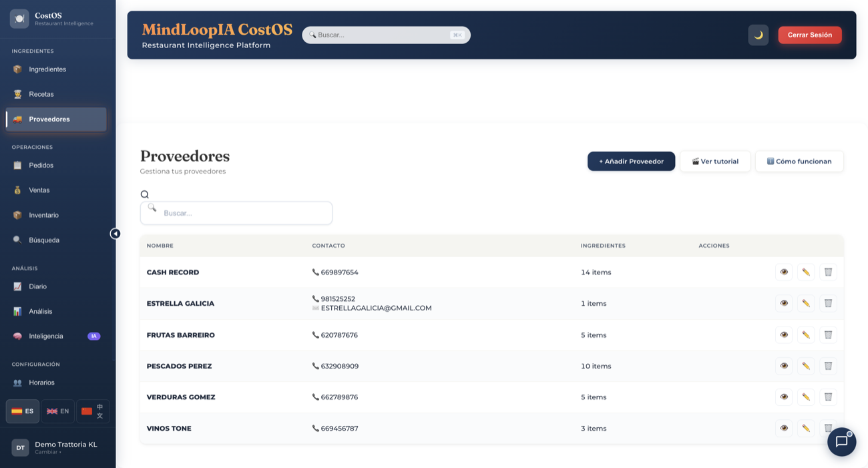Open Cómo funcionan info
868x468 pixels.
[x=799, y=161]
